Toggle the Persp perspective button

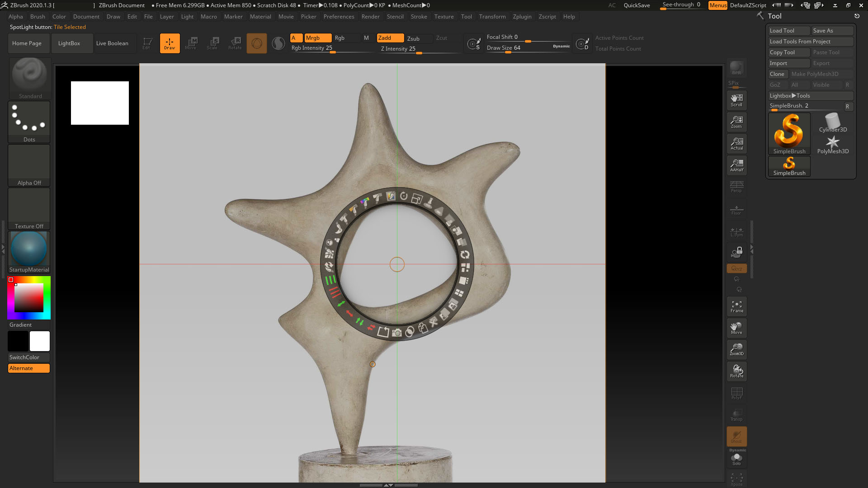[x=736, y=187]
